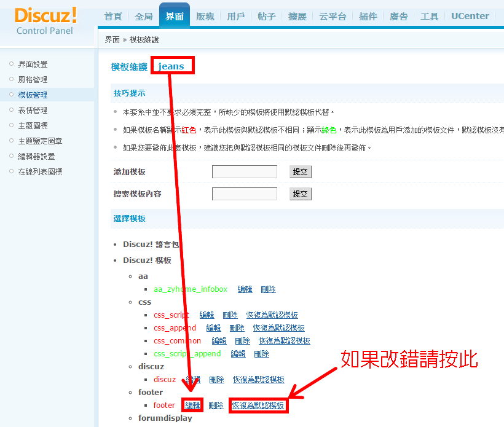Restore css_common to default template
This screenshot has width=504, height=427.
point(284,340)
